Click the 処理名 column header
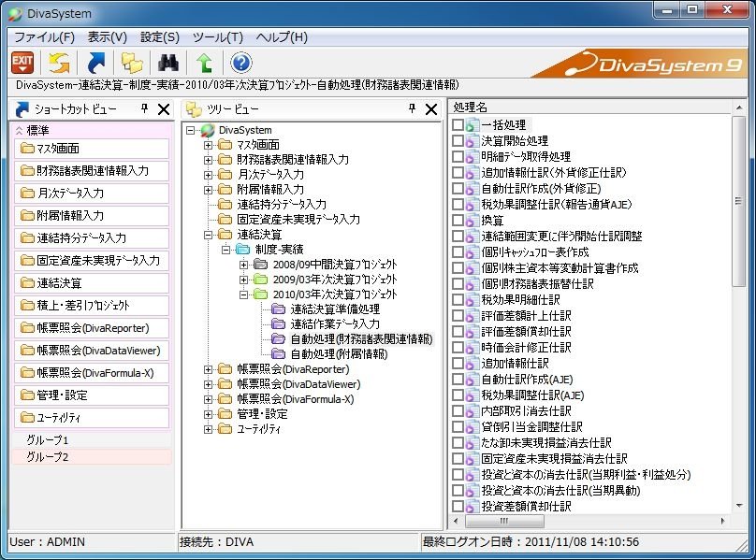The image size is (756, 560). 590,107
